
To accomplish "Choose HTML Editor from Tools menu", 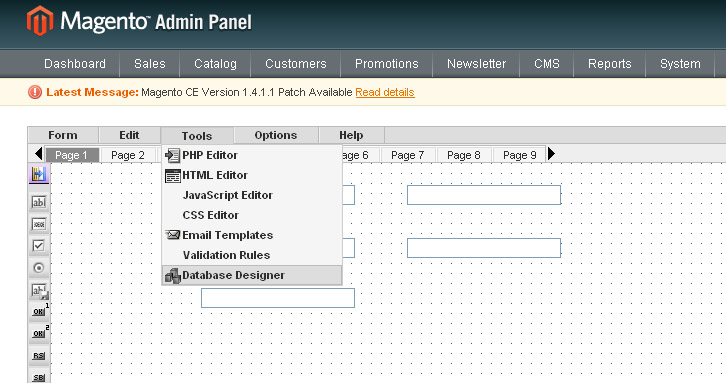I will [x=252, y=175].
